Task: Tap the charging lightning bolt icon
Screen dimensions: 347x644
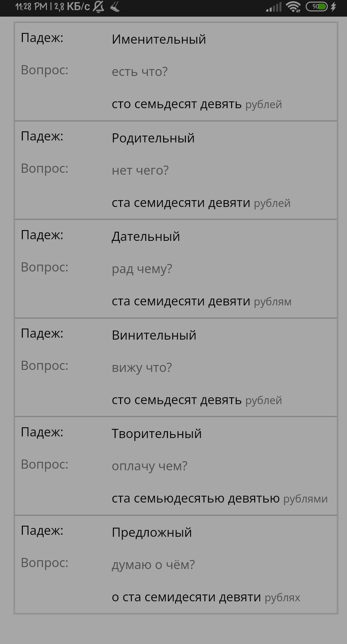Action: coord(333,7)
